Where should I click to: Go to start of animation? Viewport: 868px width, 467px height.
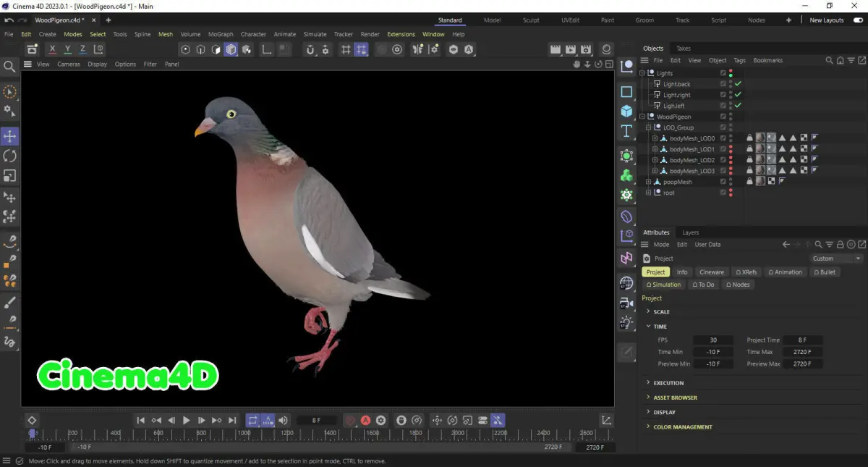(x=140, y=420)
